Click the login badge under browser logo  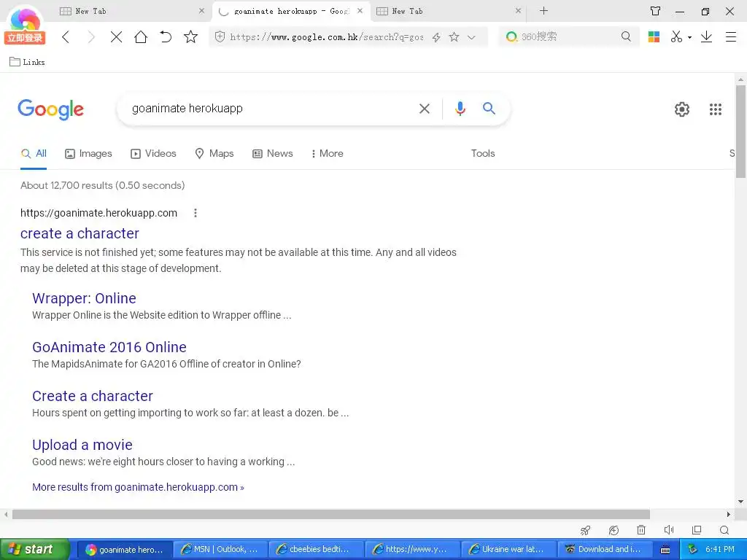click(25, 38)
